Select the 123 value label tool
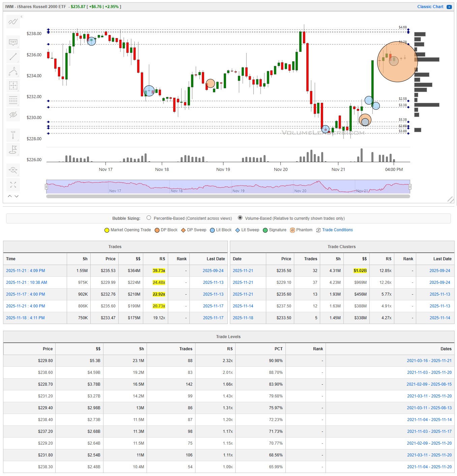Screen dimensions: 457x476 pyautogui.click(x=13, y=135)
